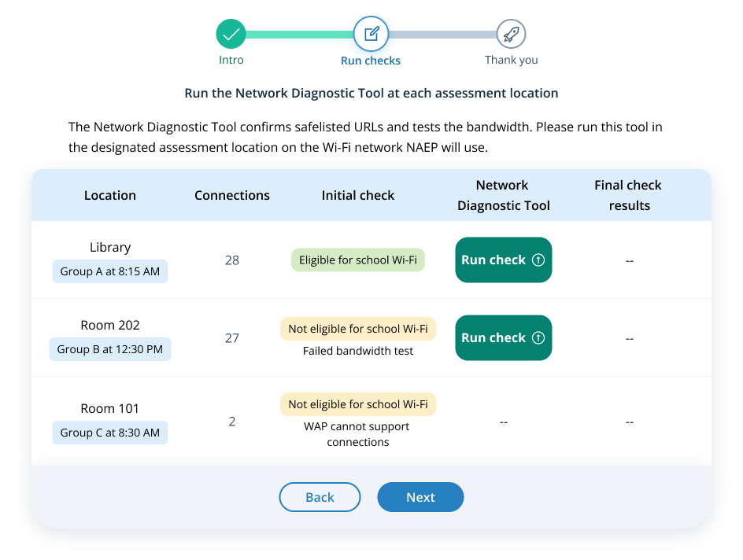Click the green checkmark Intro step icon
Image resolution: width=743 pixels, height=560 pixels.
231,35
